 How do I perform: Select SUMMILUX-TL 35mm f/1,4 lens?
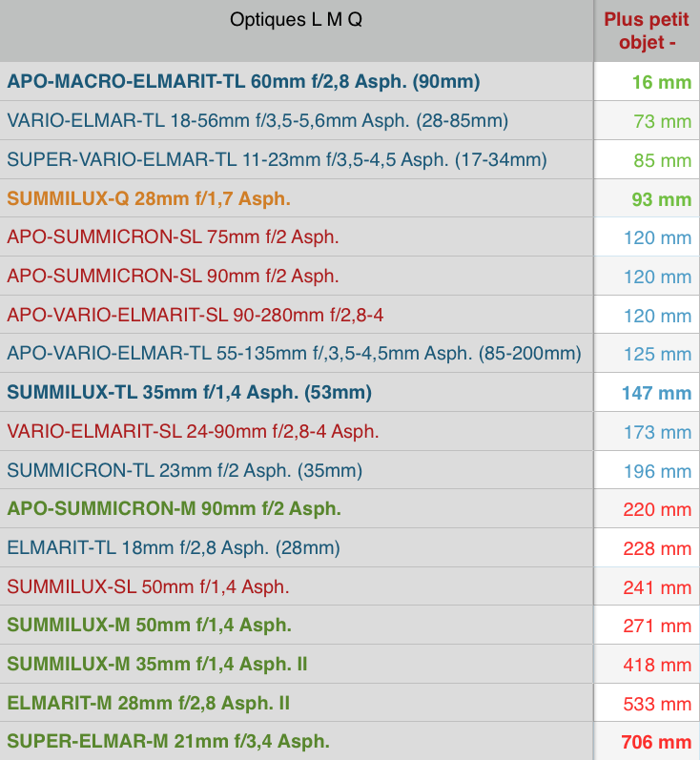189,392
